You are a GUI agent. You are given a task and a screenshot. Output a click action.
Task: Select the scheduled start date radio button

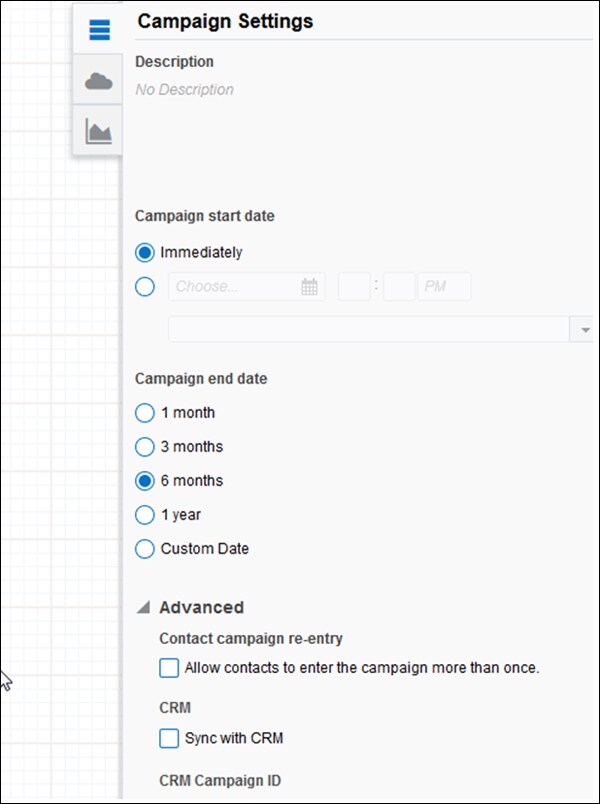pos(145,287)
